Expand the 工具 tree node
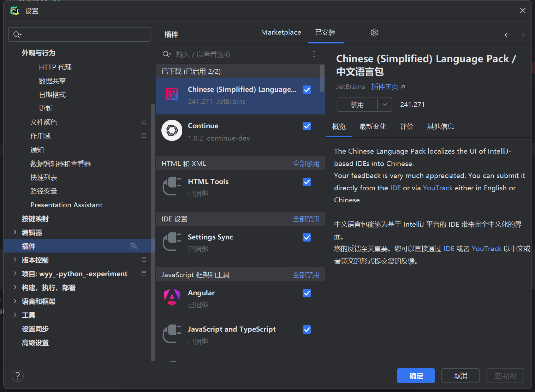Screen dimensions: 535x392 pyautogui.click(x=15, y=315)
